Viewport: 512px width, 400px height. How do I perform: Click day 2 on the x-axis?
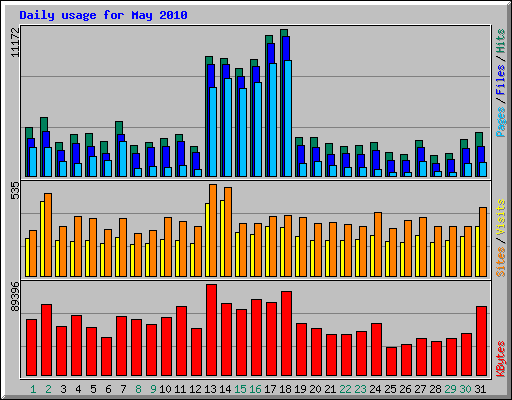coord(48,389)
